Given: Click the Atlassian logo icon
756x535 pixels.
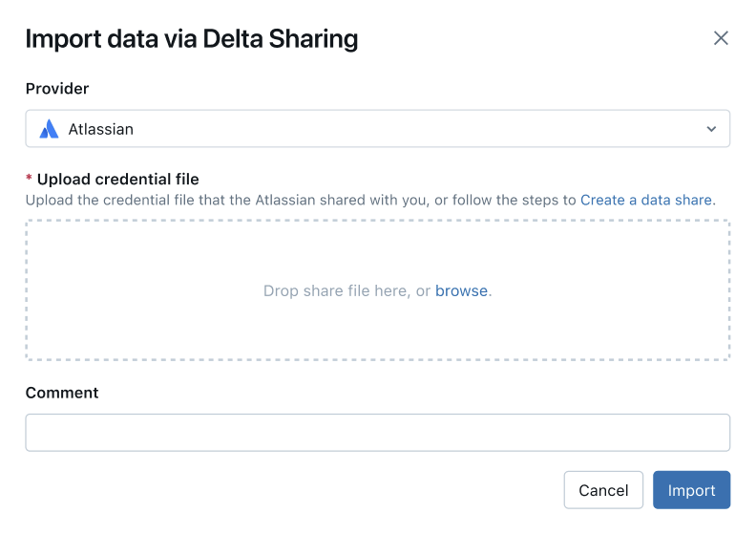Looking at the screenshot, I should click(x=49, y=129).
